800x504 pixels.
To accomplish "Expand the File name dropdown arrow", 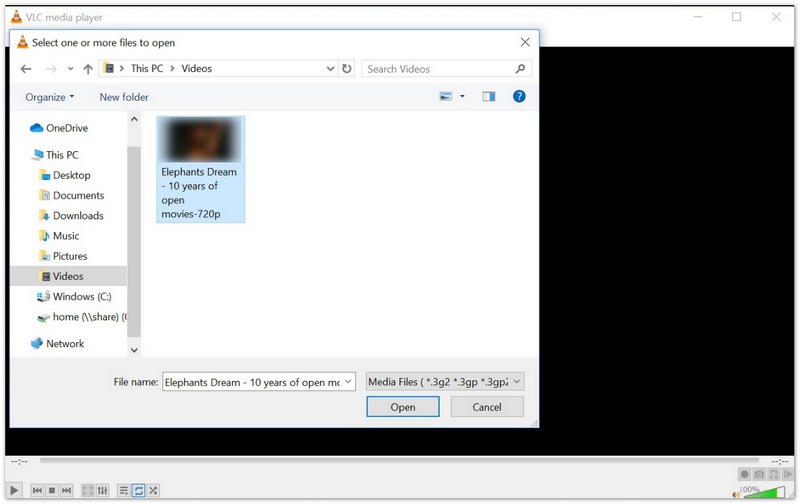I will (348, 382).
